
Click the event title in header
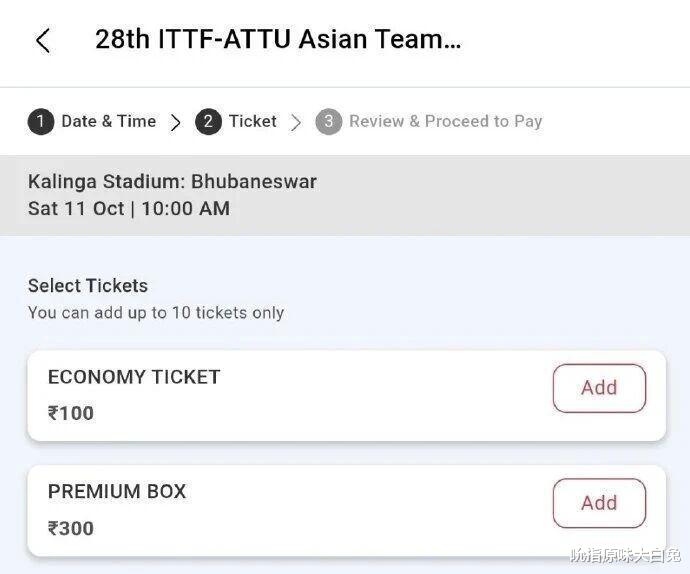click(x=278, y=40)
